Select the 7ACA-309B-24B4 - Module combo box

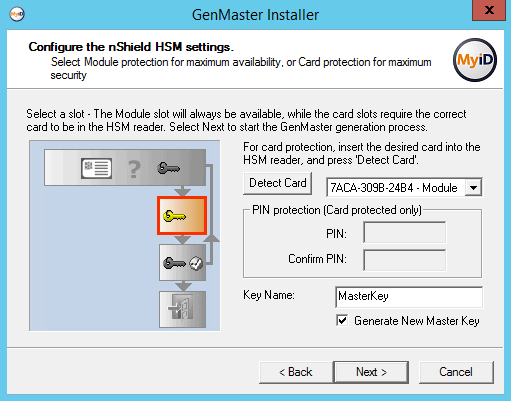point(404,188)
